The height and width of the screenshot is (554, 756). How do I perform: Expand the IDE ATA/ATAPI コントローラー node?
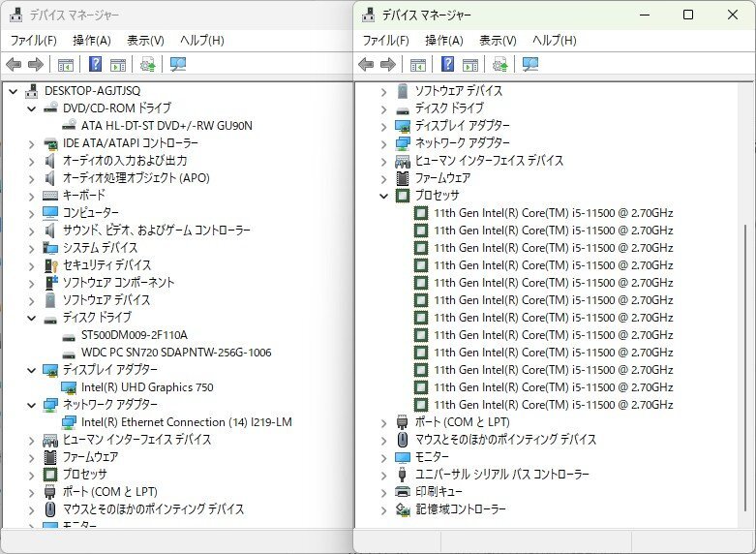tap(31, 143)
